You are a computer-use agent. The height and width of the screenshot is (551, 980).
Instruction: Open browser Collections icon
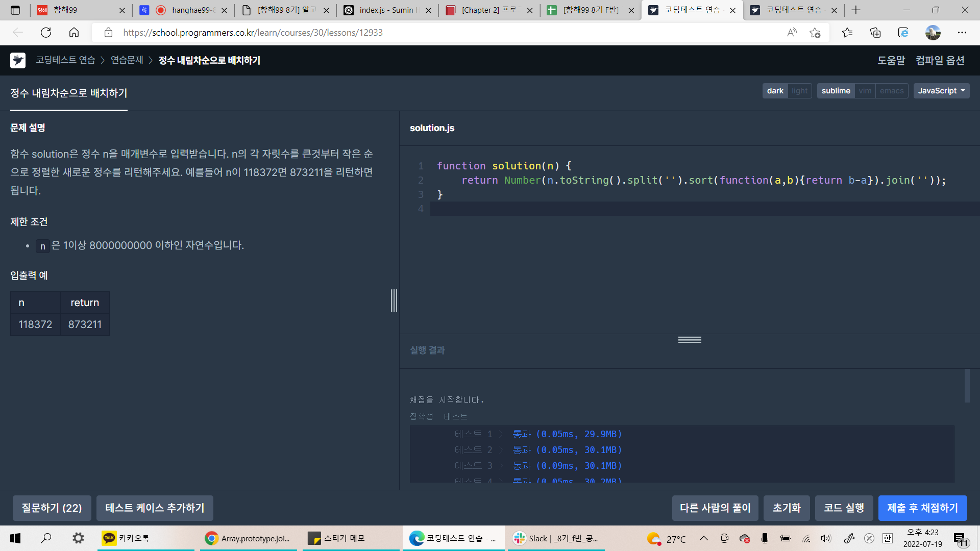875,33
